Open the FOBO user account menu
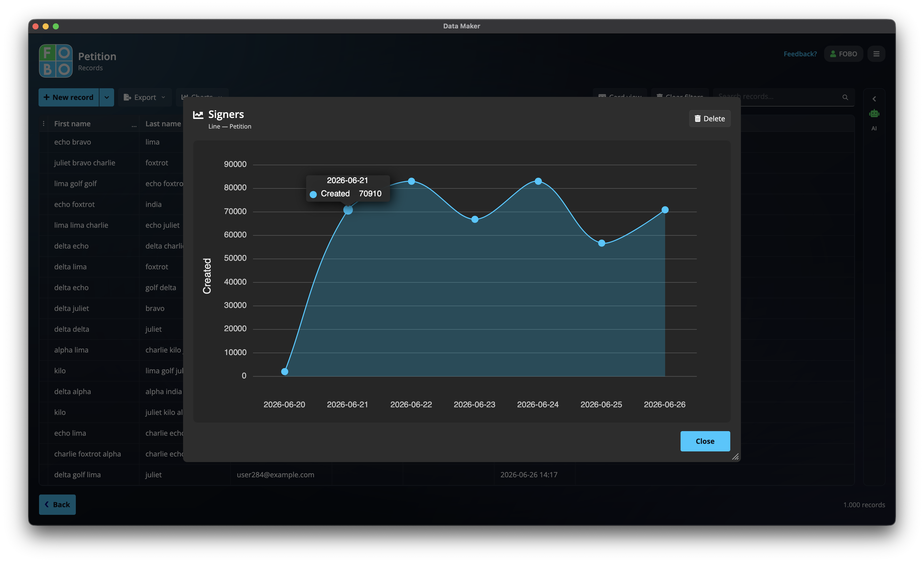 click(x=843, y=54)
